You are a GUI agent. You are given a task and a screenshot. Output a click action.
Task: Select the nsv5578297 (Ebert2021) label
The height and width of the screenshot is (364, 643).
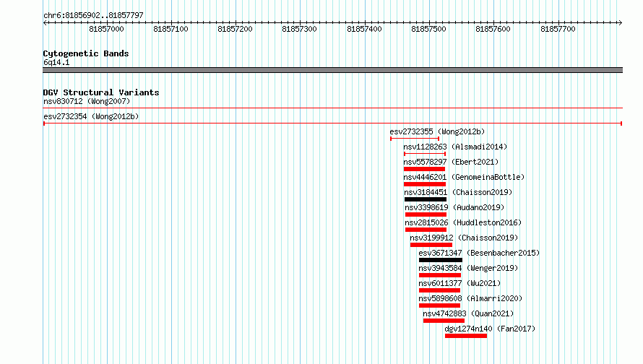(x=451, y=162)
